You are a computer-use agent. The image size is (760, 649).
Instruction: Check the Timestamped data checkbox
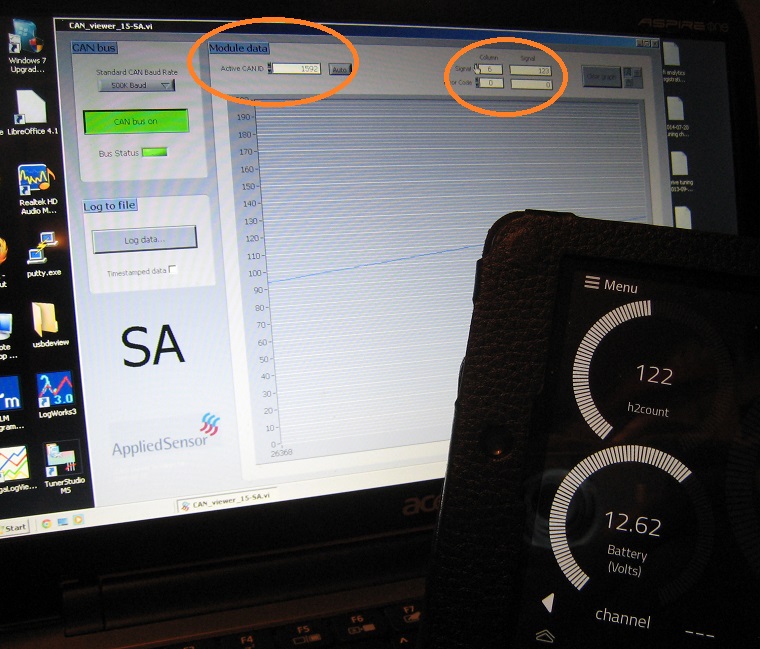pyautogui.click(x=173, y=269)
